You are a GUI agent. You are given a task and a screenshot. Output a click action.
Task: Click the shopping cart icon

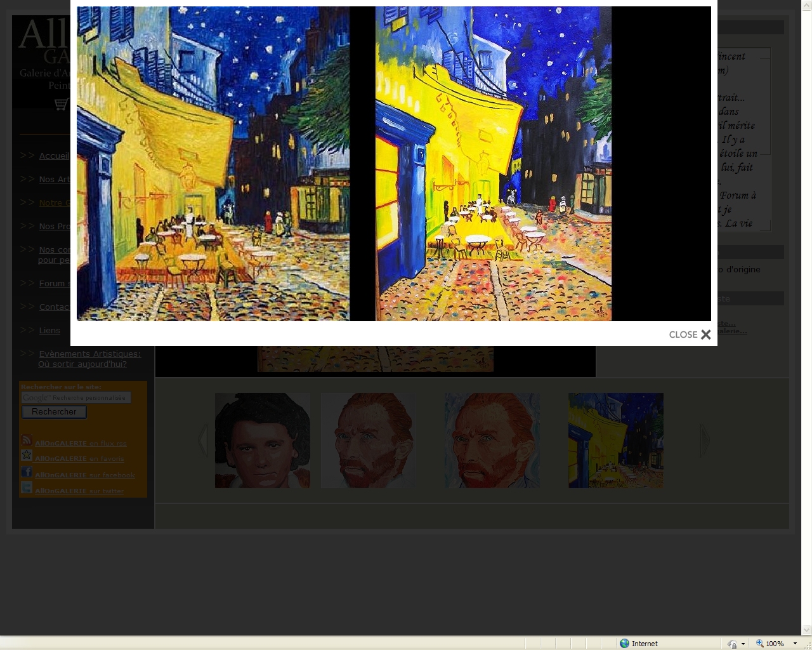click(61, 104)
